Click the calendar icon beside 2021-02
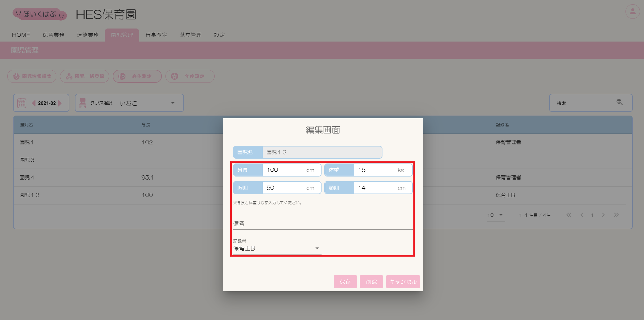Image resolution: width=644 pixels, height=320 pixels. pyautogui.click(x=22, y=103)
